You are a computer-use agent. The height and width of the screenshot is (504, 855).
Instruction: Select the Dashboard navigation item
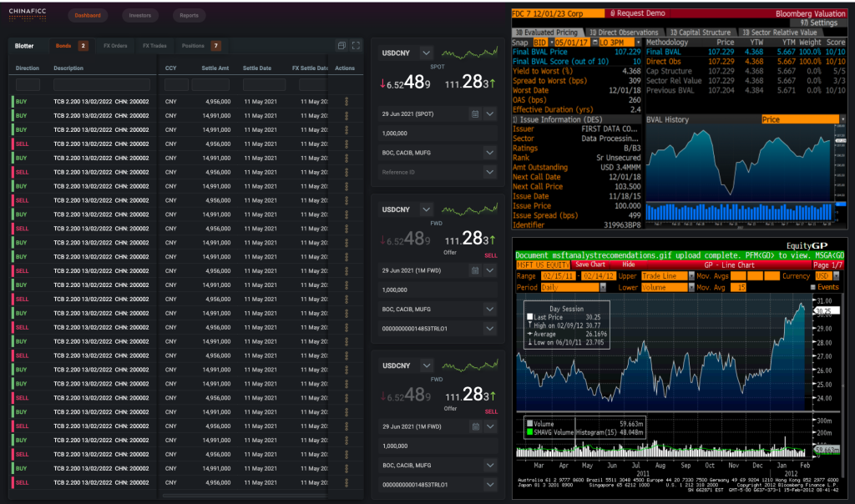coord(88,15)
